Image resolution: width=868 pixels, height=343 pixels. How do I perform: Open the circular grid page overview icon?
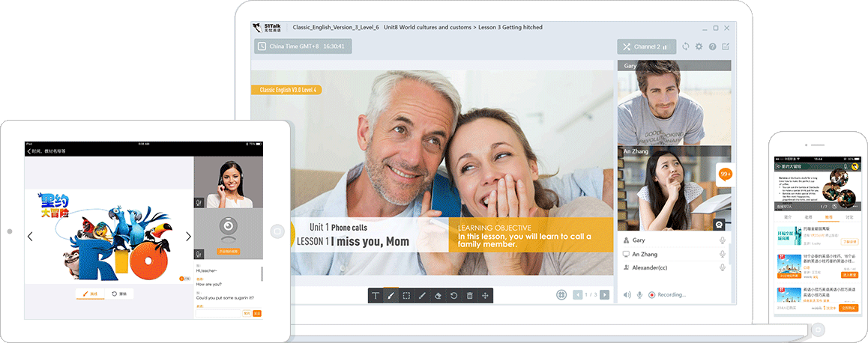tap(561, 295)
